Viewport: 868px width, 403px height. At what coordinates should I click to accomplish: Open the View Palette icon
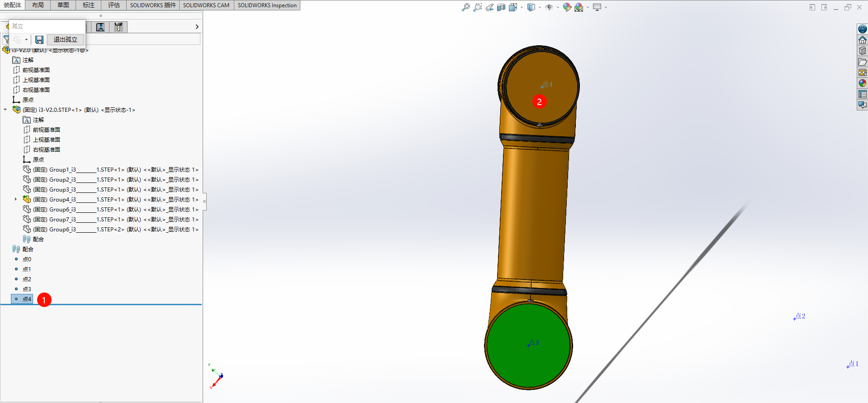tap(863, 72)
